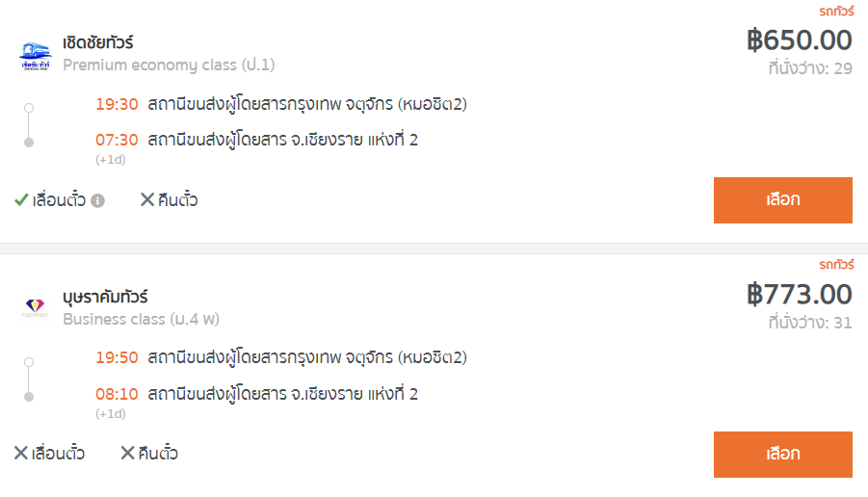Click the บุษราคัมทัวร์ diamond logo

[x=35, y=307]
